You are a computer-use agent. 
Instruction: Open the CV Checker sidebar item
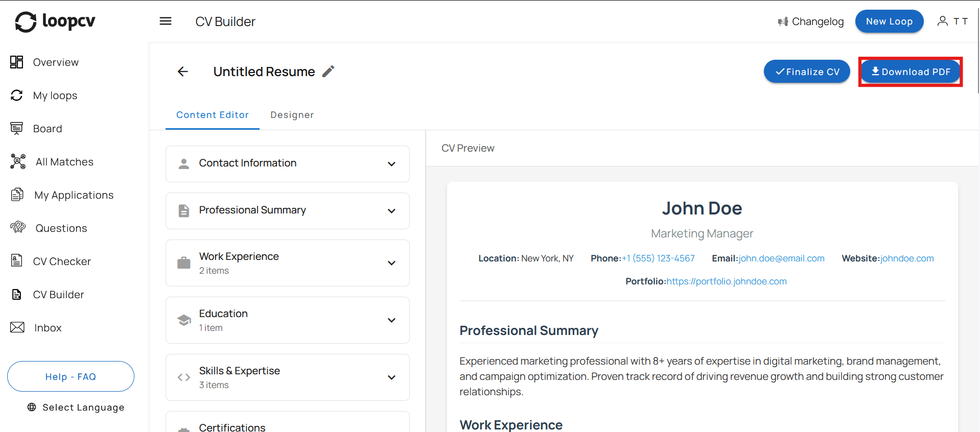coord(61,261)
